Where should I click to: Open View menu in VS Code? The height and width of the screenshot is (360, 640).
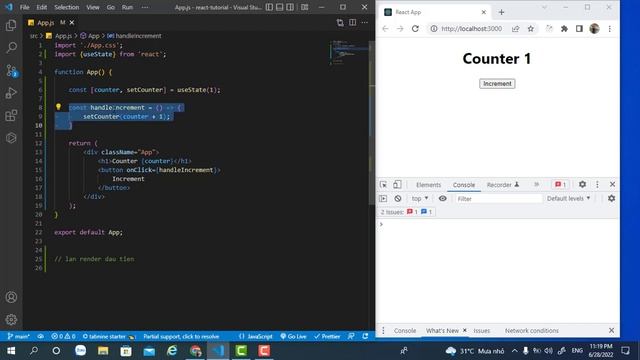(93, 7)
